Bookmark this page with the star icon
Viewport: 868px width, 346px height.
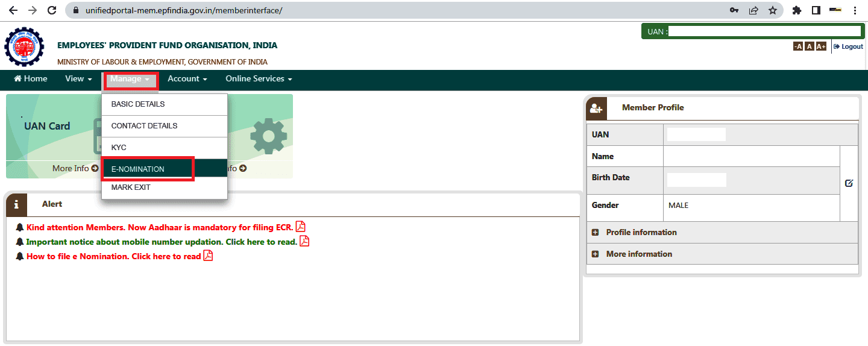click(x=772, y=10)
